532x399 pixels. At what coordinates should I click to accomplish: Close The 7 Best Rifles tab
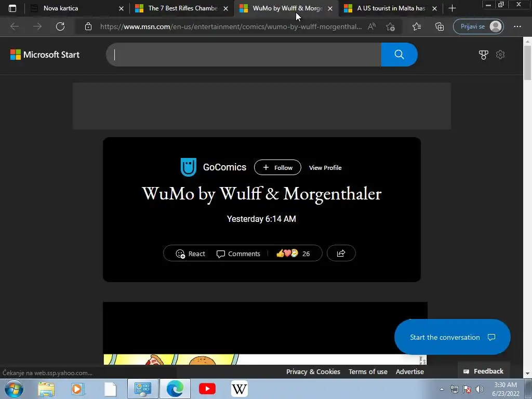tap(225, 8)
